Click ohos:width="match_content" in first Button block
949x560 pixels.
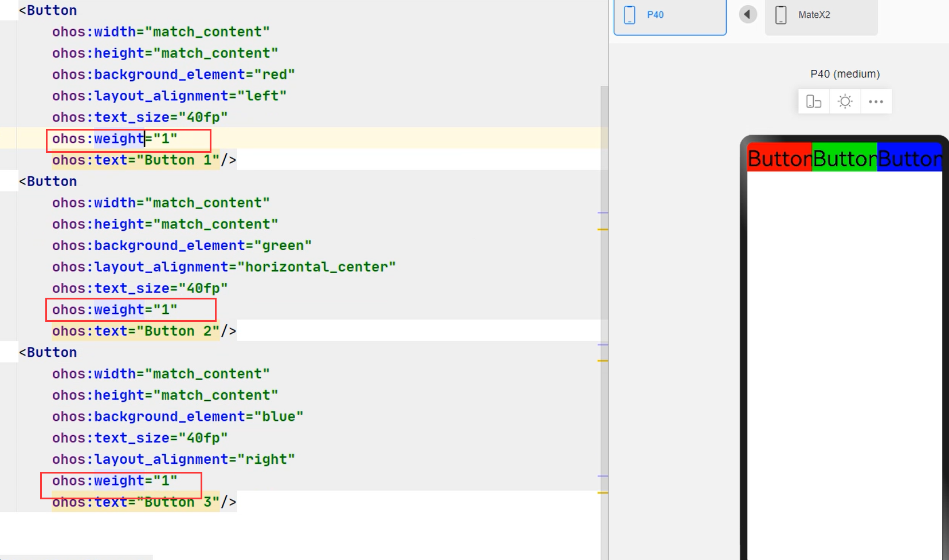[x=160, y=31]
